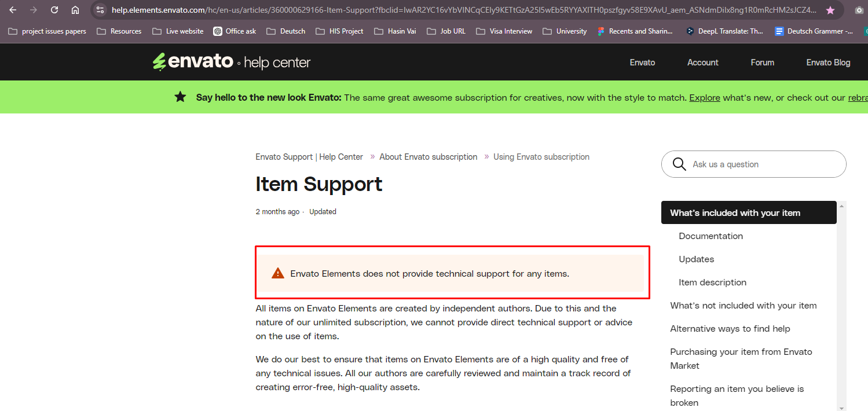Click the 'Updated' label under the heading
The image size is (868, 411).
coord(323,212)
